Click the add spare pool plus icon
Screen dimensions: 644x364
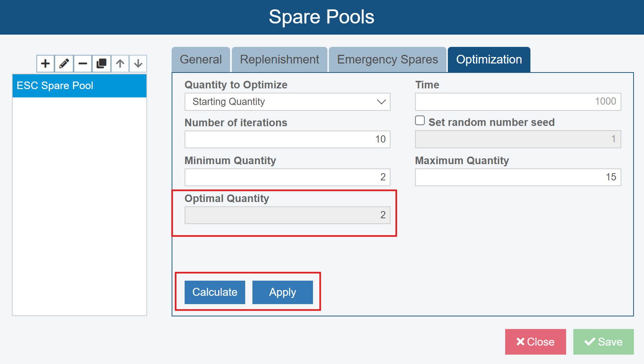click(x=45, y=64)
